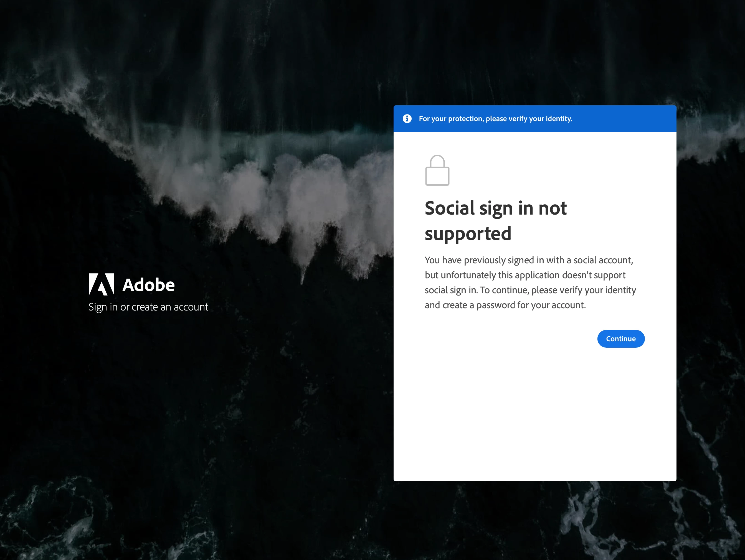Click the Adobe wordmark text
The image size is (745, 560).
149,285
